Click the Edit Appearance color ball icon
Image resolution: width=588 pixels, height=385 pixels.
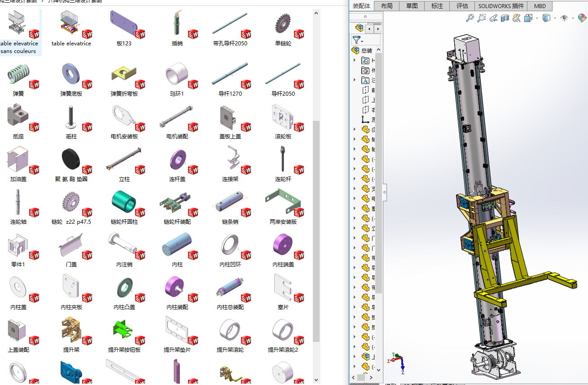tap(582, 18)
